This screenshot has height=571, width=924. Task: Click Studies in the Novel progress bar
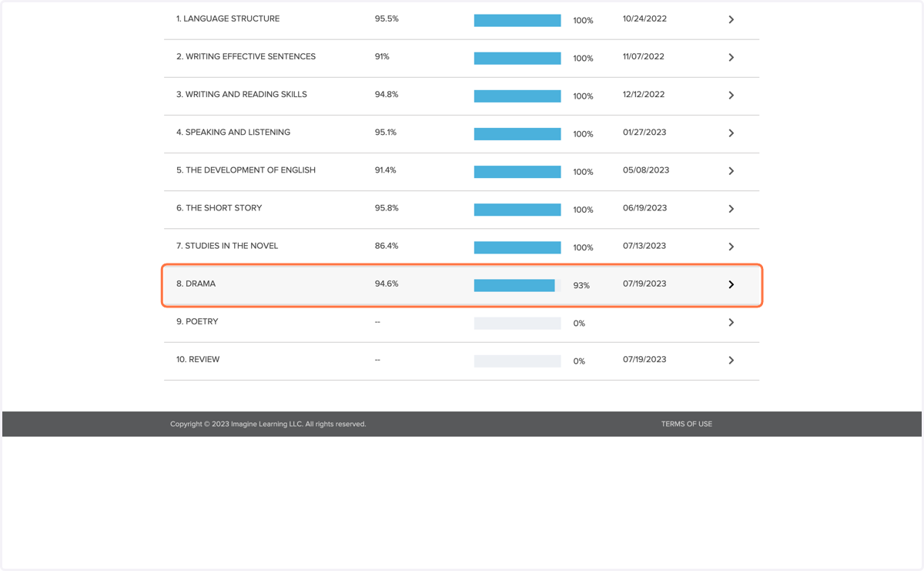click(517, 247)
